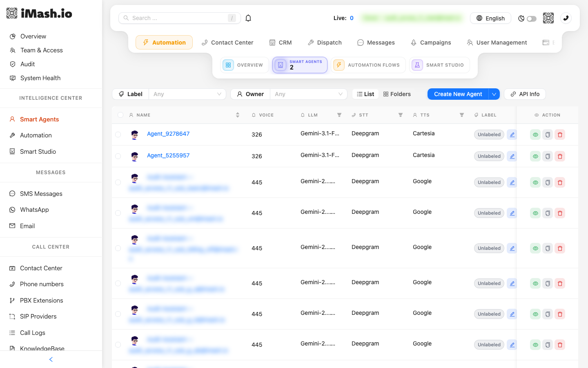The width and height of the screenshot is (588, 368).
Task: Open Email in the sidebar
Action: 22,226
